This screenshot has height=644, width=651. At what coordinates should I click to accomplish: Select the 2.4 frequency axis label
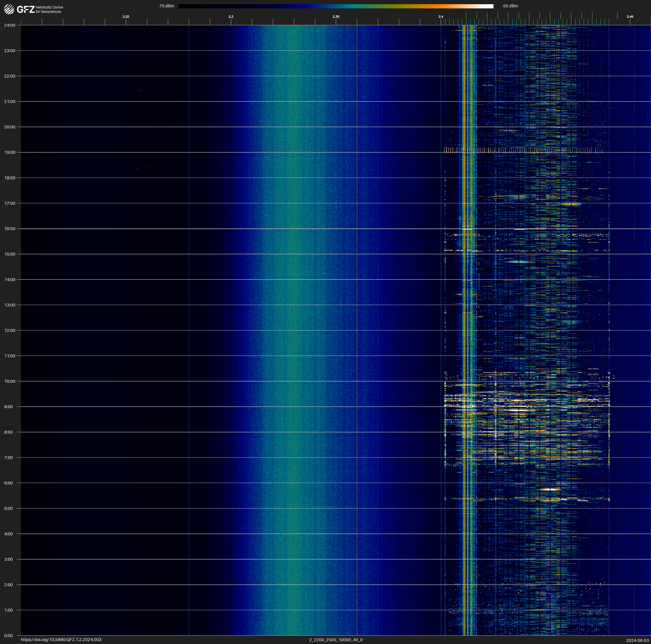click(441, 17)
